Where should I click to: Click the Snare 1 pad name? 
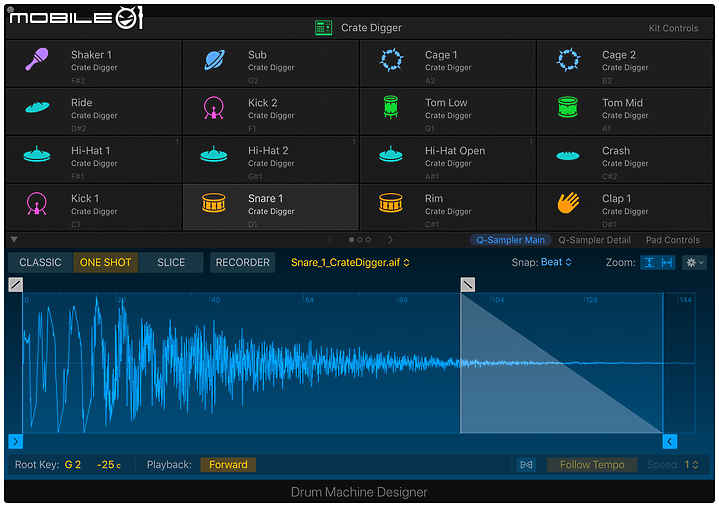coord(265,198)
